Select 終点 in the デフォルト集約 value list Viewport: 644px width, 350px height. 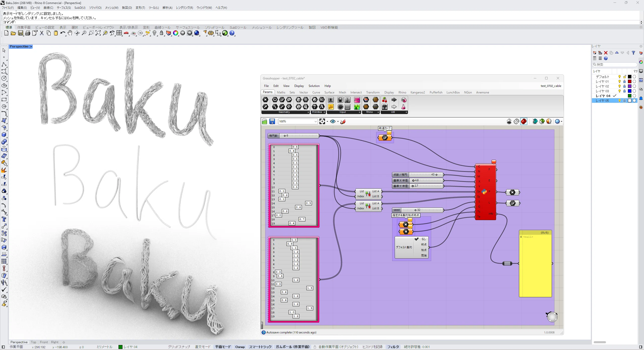tap(424, 244)
